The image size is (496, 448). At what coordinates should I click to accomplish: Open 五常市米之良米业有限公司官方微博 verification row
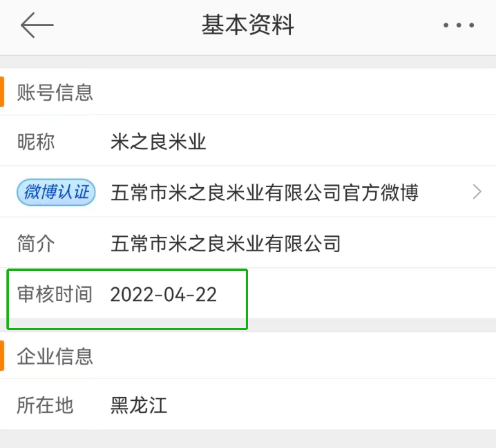[x=248, y=192]
